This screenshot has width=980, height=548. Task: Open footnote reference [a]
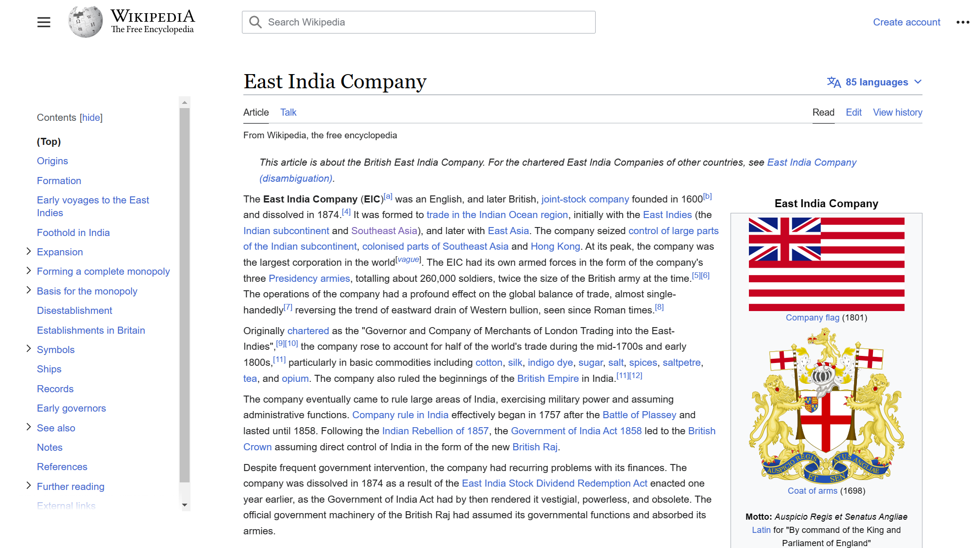coord(388,196)
